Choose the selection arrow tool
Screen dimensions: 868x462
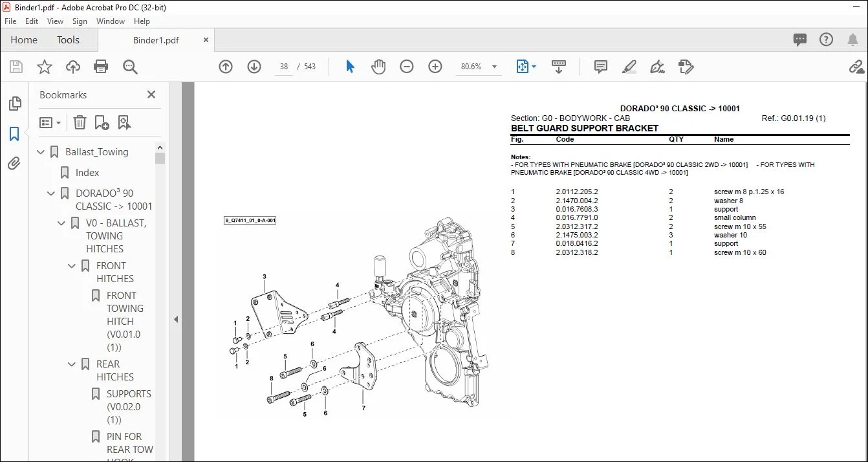coord(350,67)
